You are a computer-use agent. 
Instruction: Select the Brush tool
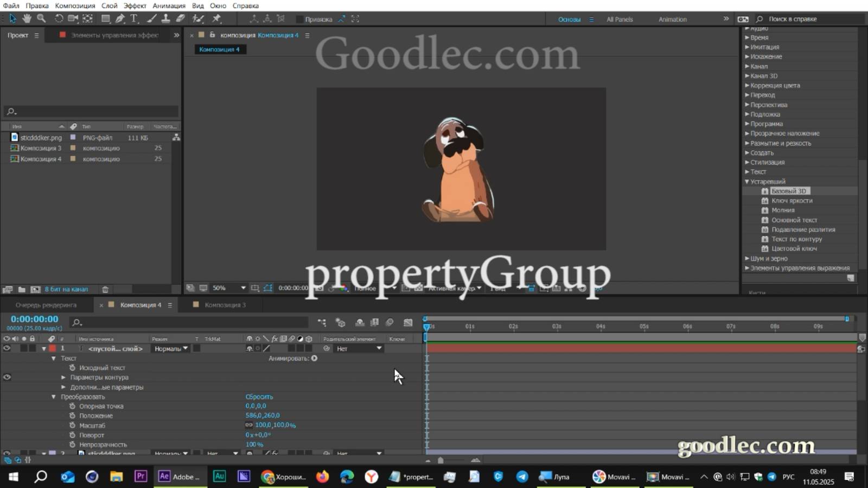click(151, 18)
